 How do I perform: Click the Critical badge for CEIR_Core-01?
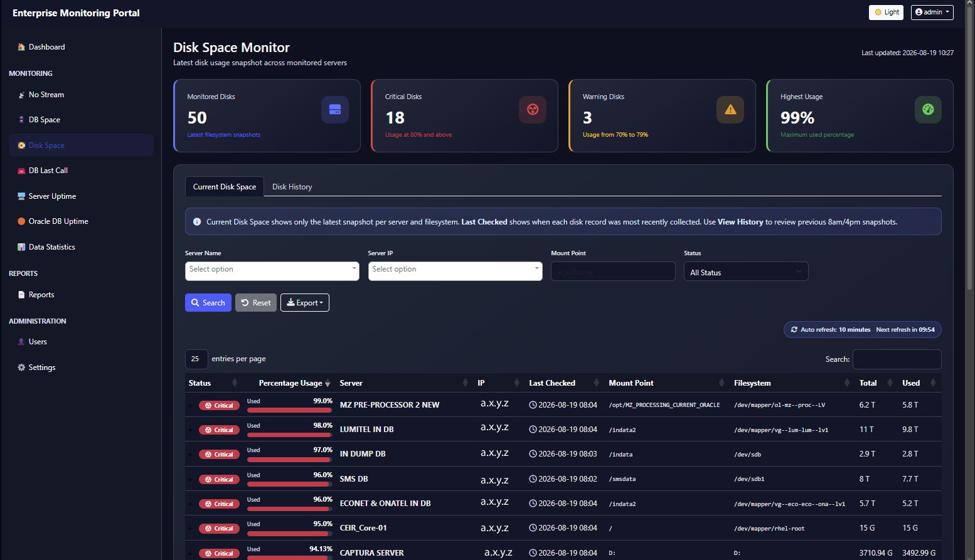point(219,529)
